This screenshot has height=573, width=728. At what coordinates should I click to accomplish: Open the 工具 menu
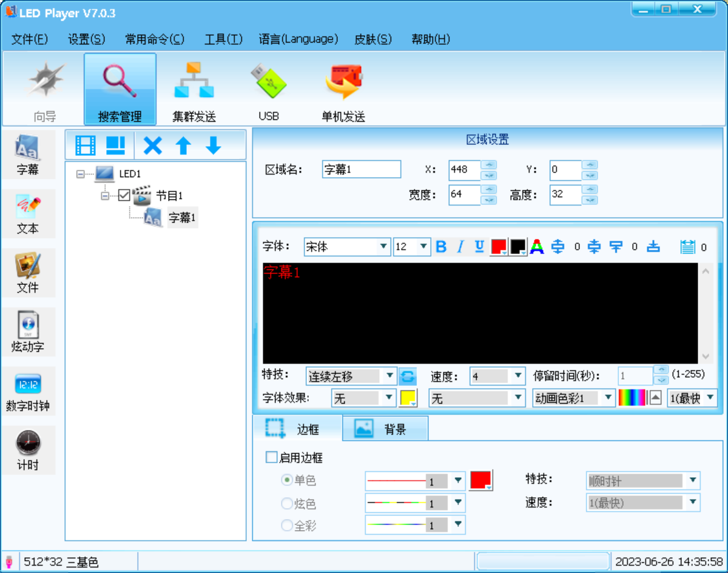(223, 39)
